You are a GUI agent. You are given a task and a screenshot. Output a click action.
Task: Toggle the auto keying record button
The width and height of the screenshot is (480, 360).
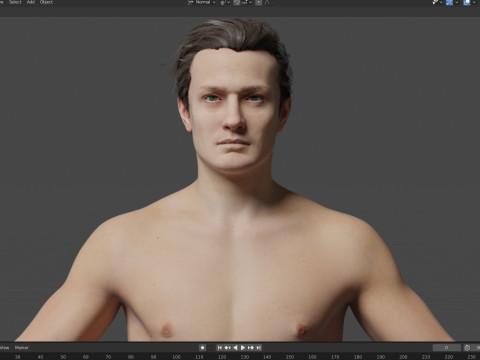pos(202,348)
